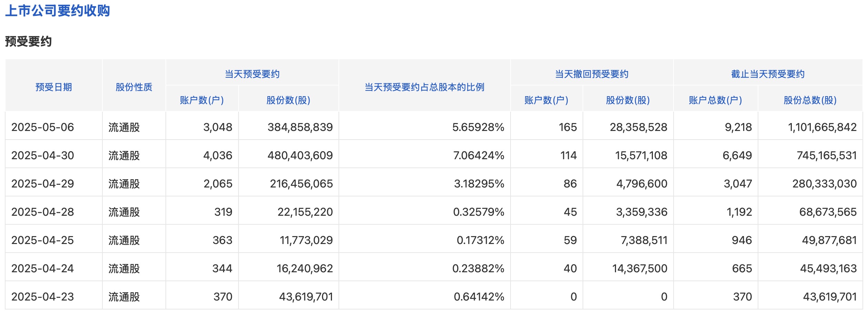Select the date cell 2025-04-29
Image resolution: width=868 pixels, height=315 pixels.
click(x=43, y=184)
